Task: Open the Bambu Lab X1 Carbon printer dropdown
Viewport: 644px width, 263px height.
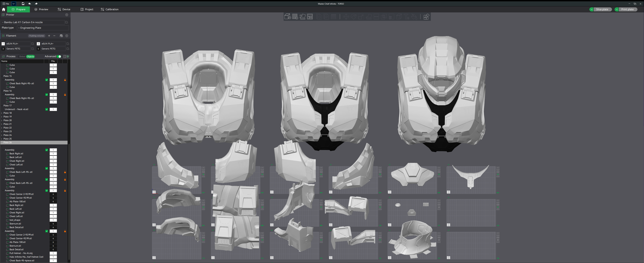Action: [x=33, y=22]
